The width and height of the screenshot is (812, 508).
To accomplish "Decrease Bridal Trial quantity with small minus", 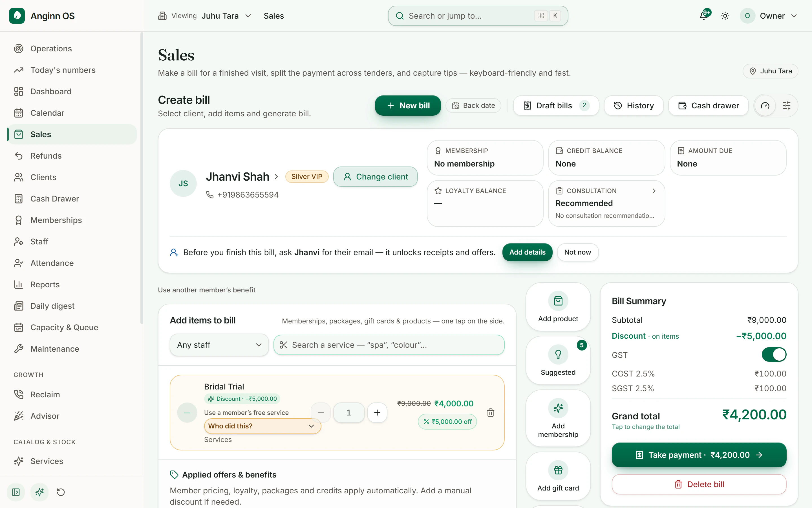I will pos(321,413).
